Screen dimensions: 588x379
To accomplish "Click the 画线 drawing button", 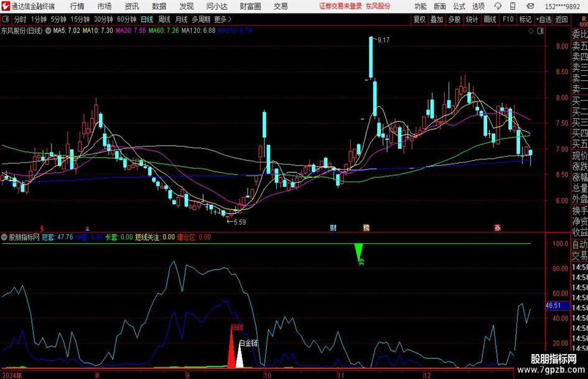I will coord(490,19).
